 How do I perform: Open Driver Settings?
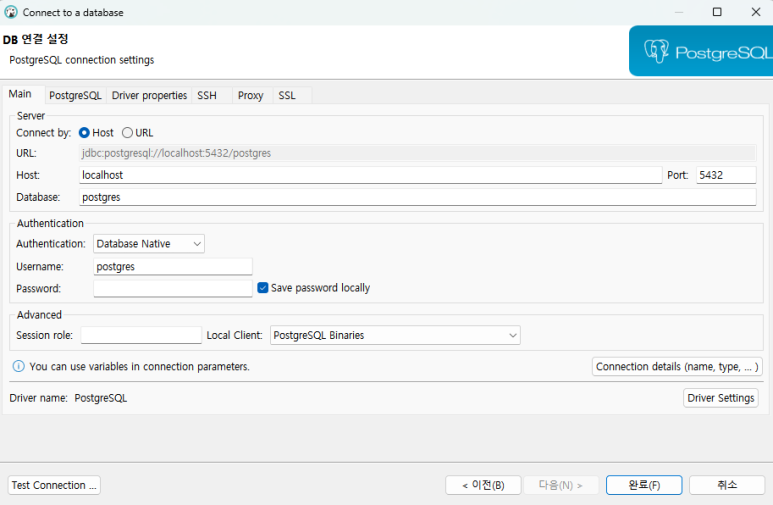(x=721, y=398)
